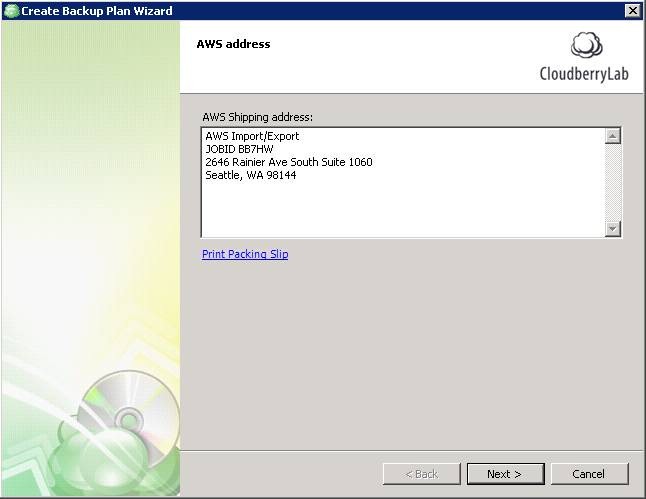
Task: Click the CD disc graphic in sidebar
Action: [x=129, y=419]
